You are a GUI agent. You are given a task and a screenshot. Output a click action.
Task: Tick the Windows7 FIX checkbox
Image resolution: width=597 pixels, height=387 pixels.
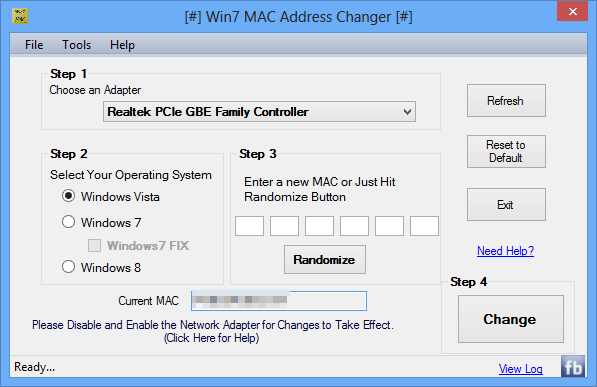tap(94, 246)
